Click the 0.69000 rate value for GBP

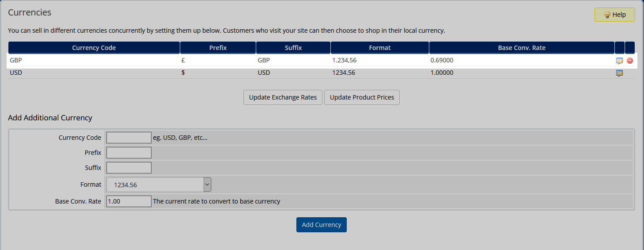pos(442,60)
